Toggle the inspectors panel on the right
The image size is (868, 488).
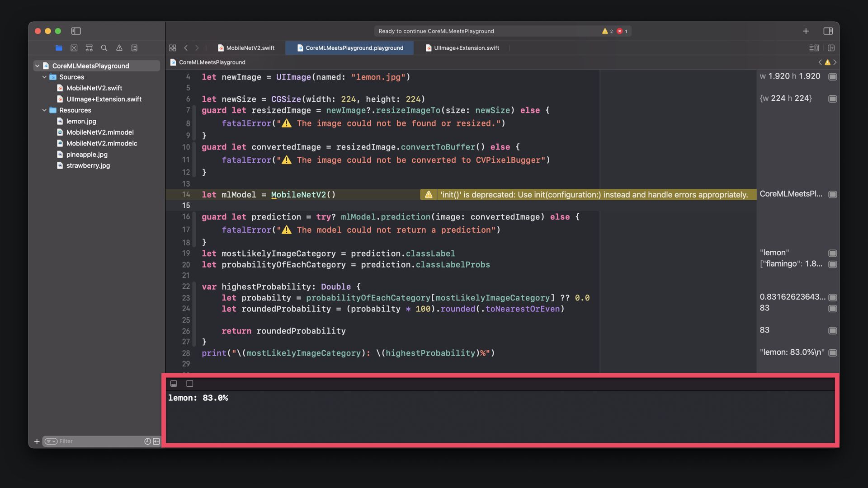click(x=828, y=31)
